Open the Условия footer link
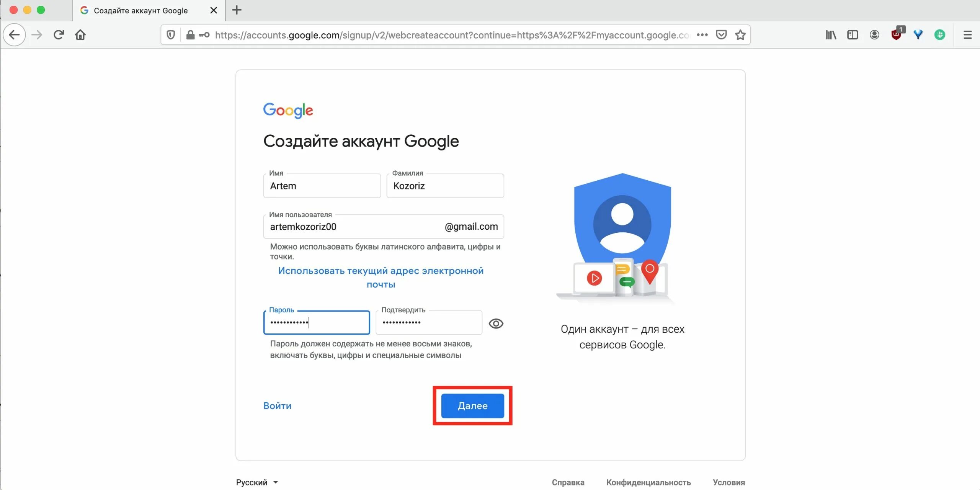 coord(729,482)
